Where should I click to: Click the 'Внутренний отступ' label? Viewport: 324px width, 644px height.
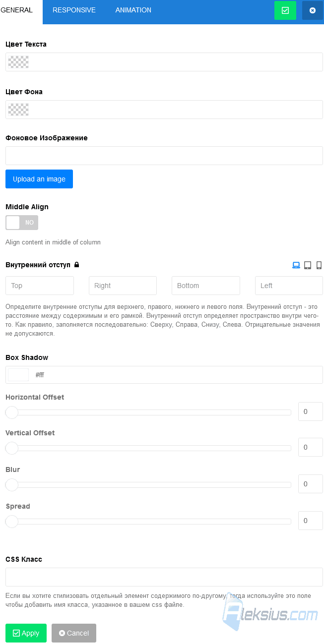point(38,265)
